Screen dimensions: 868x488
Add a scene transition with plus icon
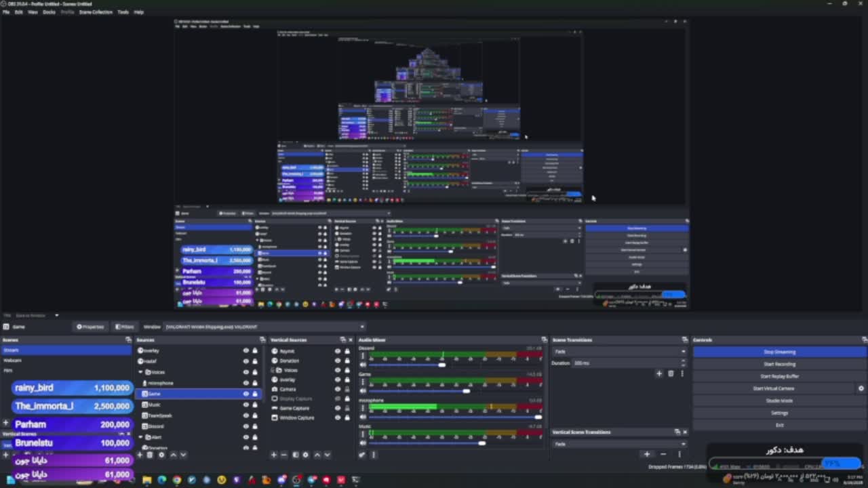pos(658,373)
